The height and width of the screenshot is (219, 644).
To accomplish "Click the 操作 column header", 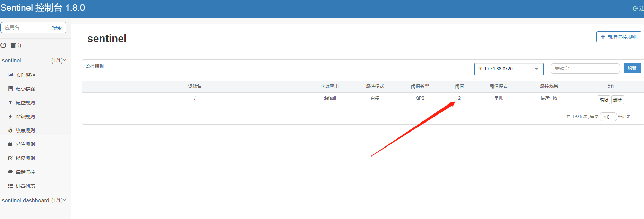I will tap(611, 86).
